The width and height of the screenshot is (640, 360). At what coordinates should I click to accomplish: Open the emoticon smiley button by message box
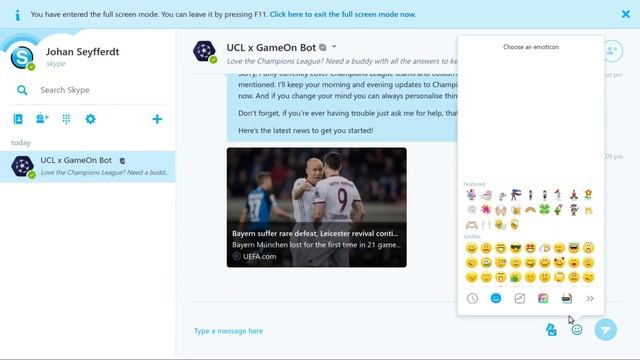click(576, 330)
